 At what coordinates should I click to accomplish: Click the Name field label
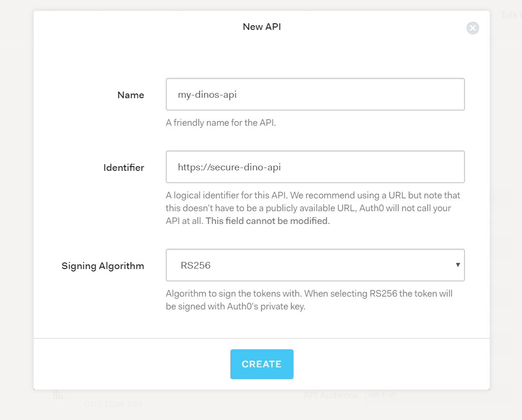[x=131, y=95]
